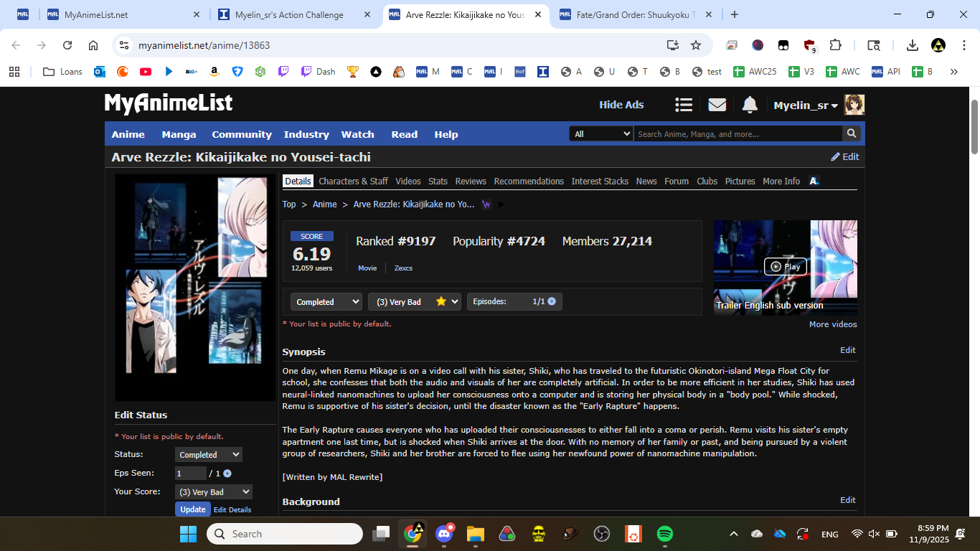Screen dimensions: 980x551
Task: Open Discord from the taskbar
Action: coord(444,534)
